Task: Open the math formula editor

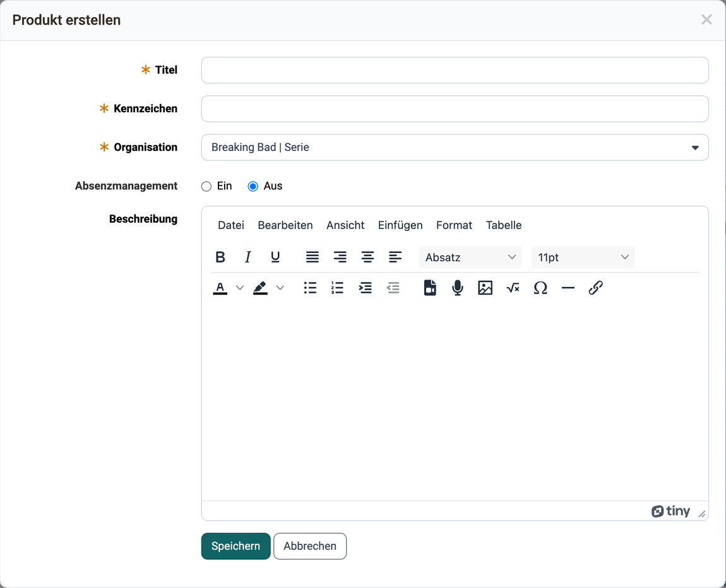Action: [513, 288]
